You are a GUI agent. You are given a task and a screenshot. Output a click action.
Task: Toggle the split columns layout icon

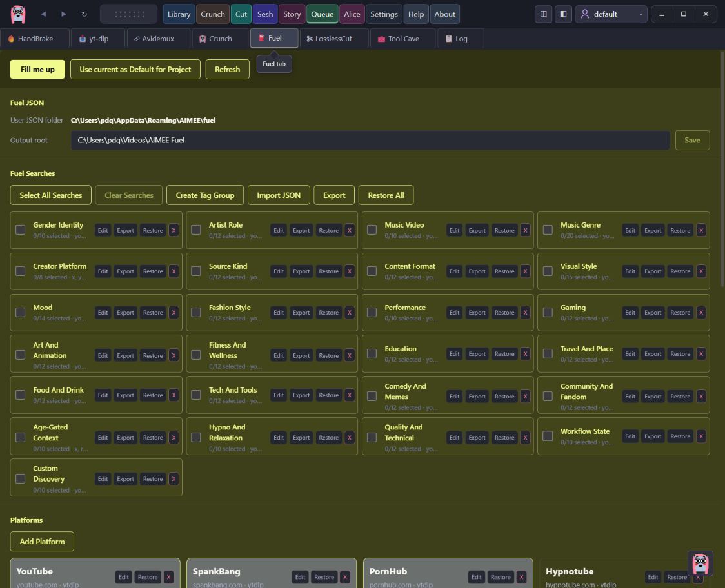click(543, 14)
